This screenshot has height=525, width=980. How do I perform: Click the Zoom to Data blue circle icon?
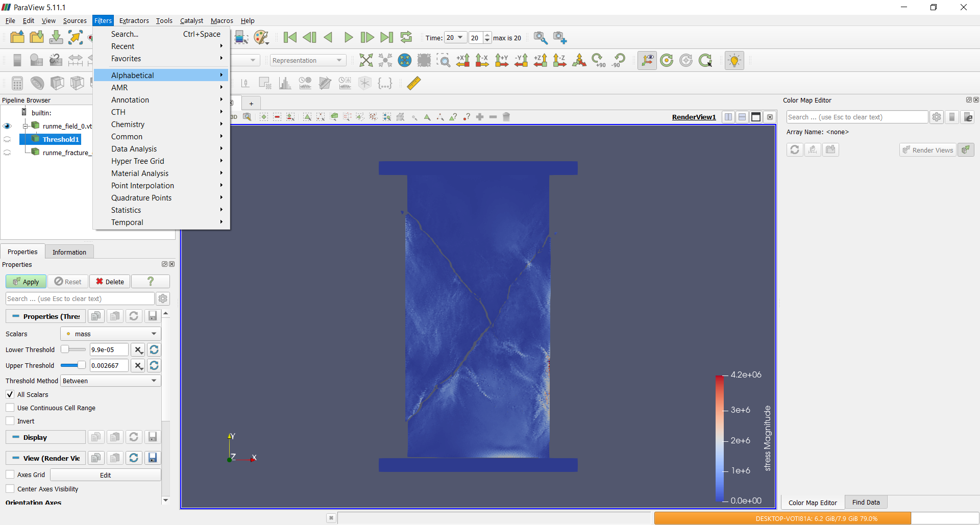[x=405, y=60]
